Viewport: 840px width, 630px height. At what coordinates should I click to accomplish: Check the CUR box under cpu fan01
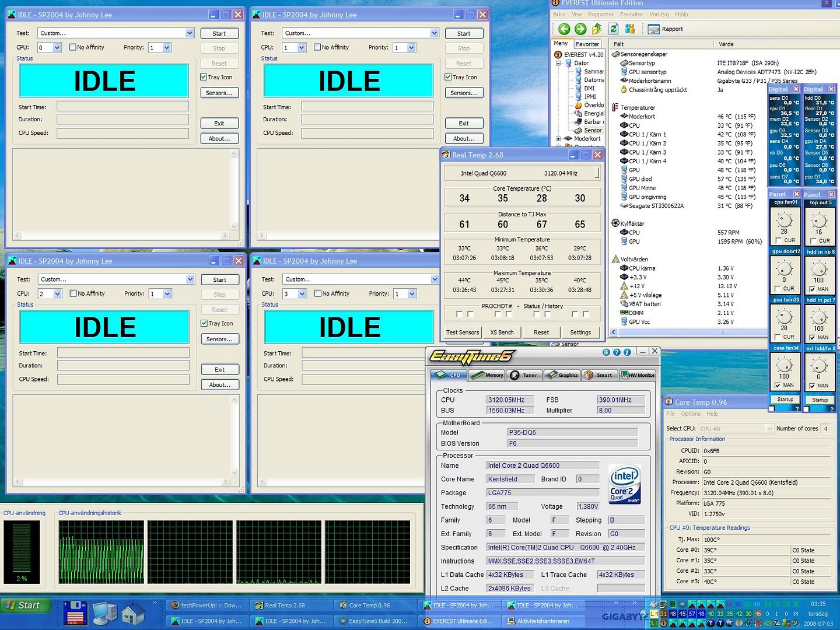778,240
